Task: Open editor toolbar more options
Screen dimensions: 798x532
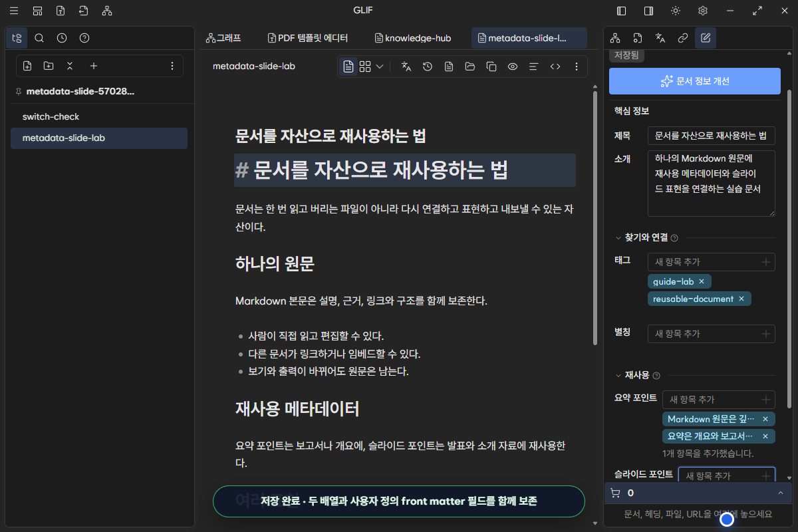Action: (x=577, y=66)
